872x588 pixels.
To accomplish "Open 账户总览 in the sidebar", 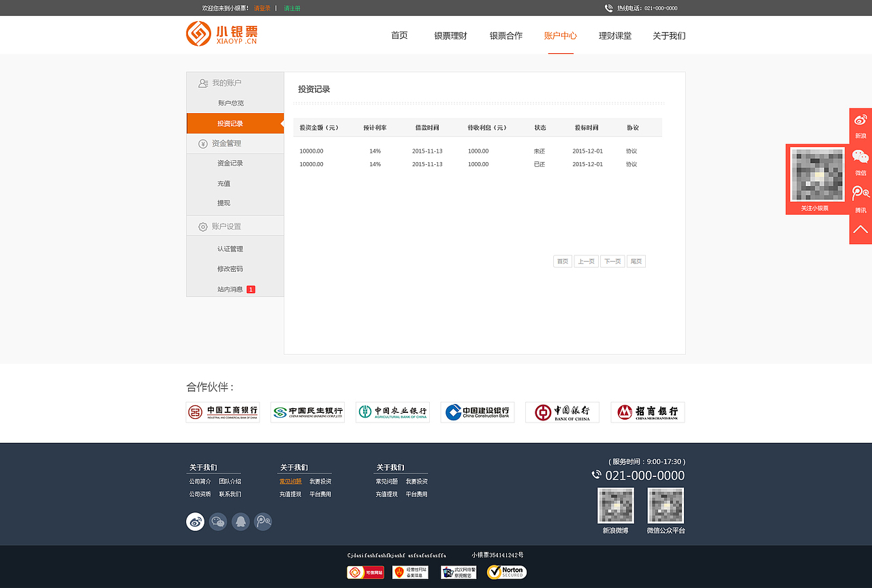I will 231,103.
